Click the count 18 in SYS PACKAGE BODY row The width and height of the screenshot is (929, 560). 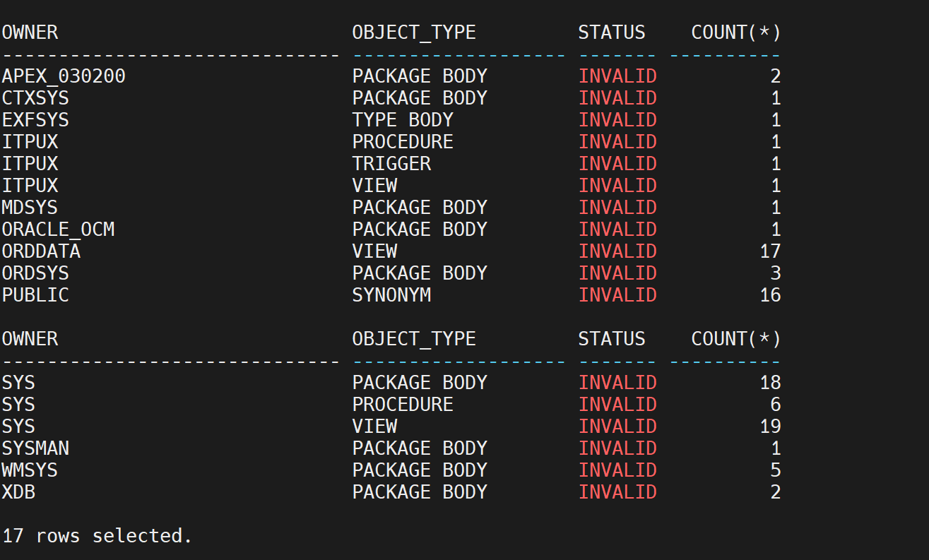click(x=770, y=382)
